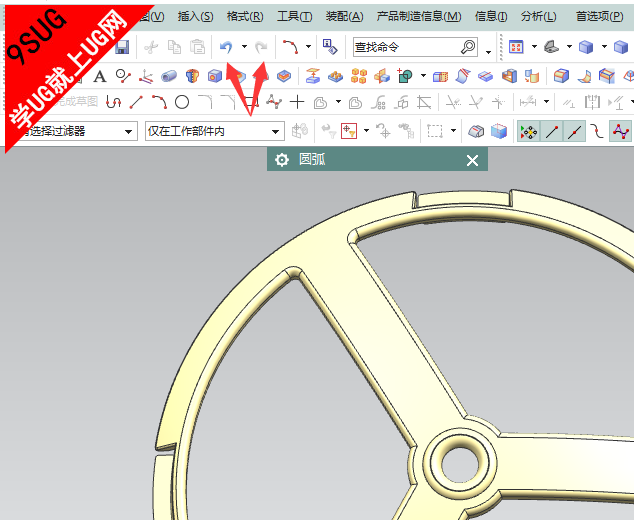This screenshot has width=634, height=520.
Task: Toggle the Enable Snap Point button
Action: click(528, 131)
